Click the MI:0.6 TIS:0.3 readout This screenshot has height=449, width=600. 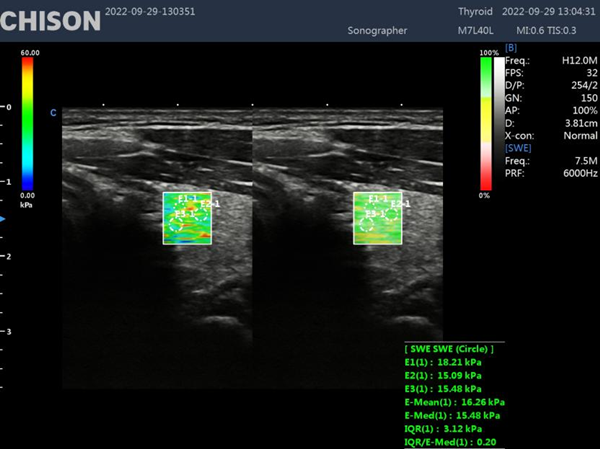coord(546,31)
